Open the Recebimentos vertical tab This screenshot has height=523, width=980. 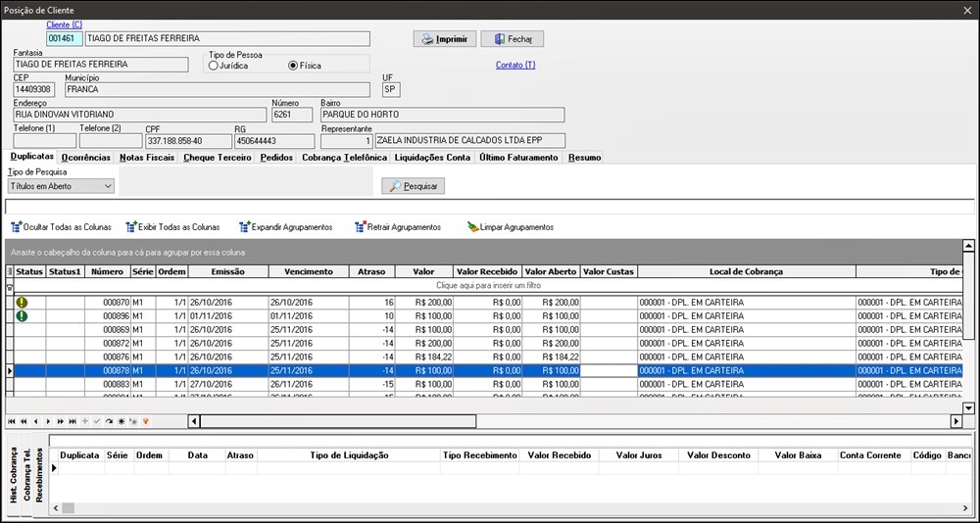click(x=39, y=477)
